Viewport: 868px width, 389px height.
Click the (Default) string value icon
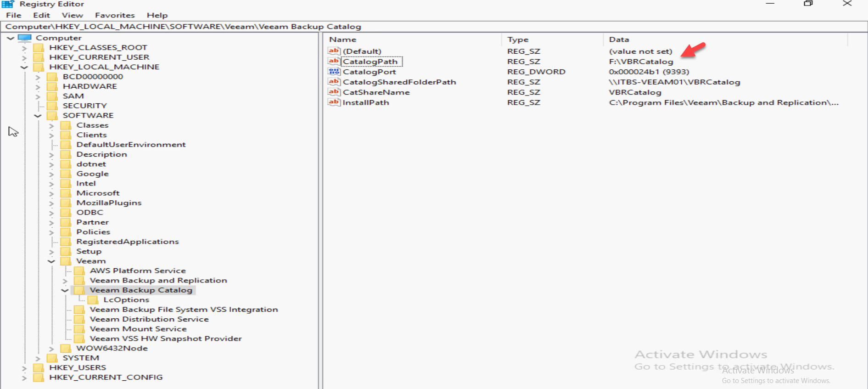point(334,51)
